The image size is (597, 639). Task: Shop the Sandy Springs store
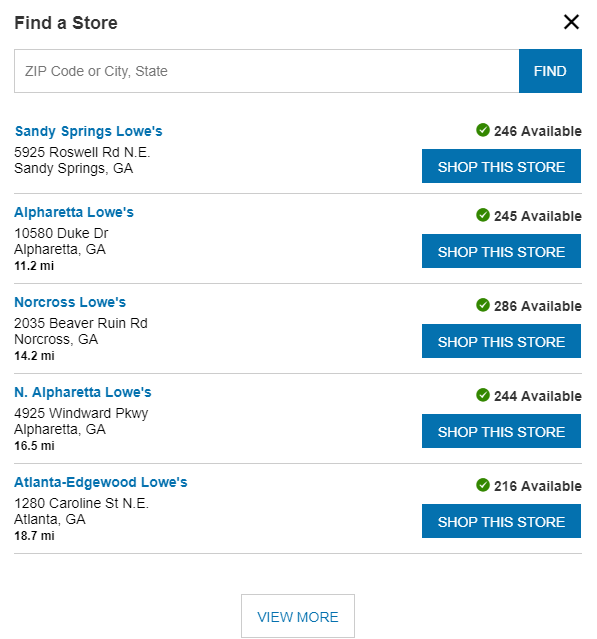501,166
